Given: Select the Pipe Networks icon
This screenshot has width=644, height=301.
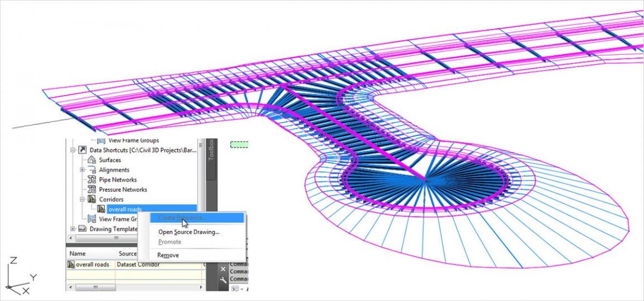Looking at the screenshot, I should [91, 180].
